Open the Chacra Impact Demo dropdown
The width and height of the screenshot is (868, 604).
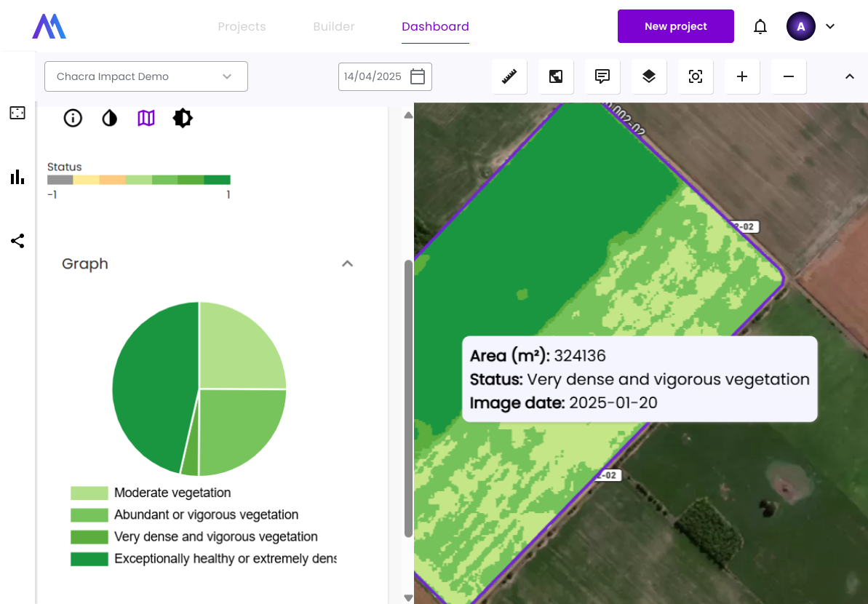(x=146, y=76)
